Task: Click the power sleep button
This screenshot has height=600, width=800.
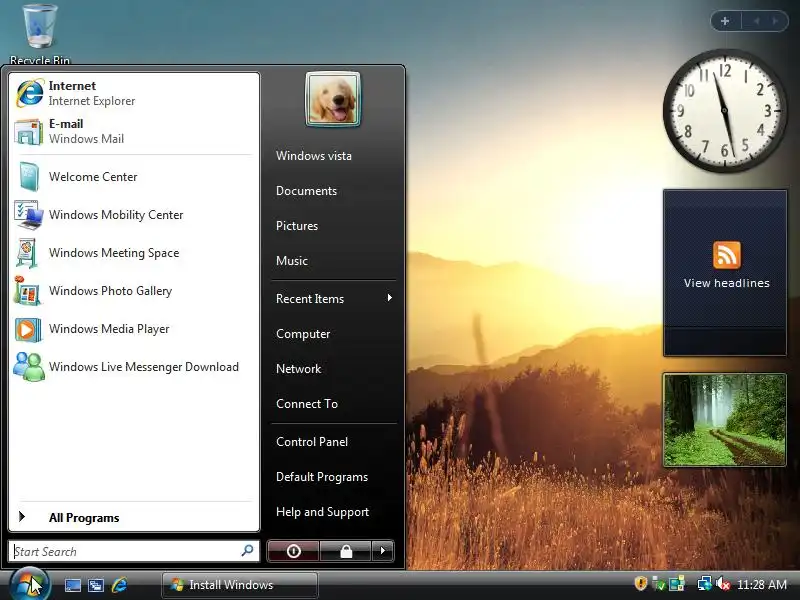Action: click(x=293, y=551)
